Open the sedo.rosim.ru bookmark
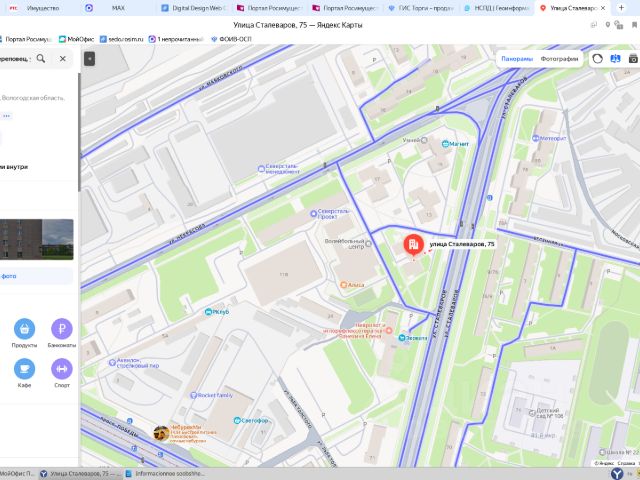The image size is (640, 480). (122, 39)
